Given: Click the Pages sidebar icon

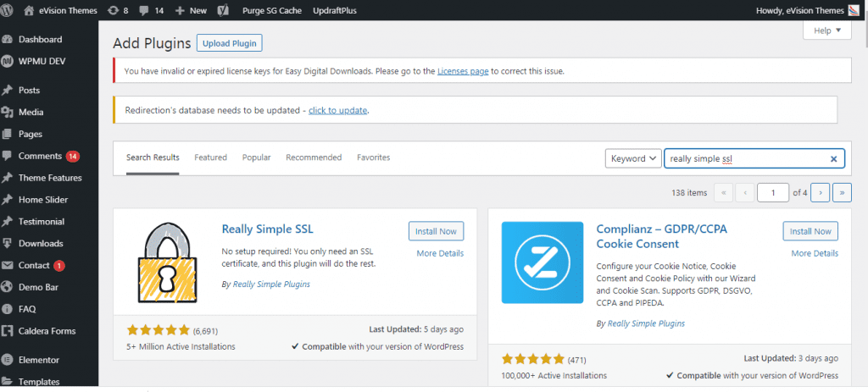Looking at the screenshot, I should pyautogui.click(x=7, y=134).
